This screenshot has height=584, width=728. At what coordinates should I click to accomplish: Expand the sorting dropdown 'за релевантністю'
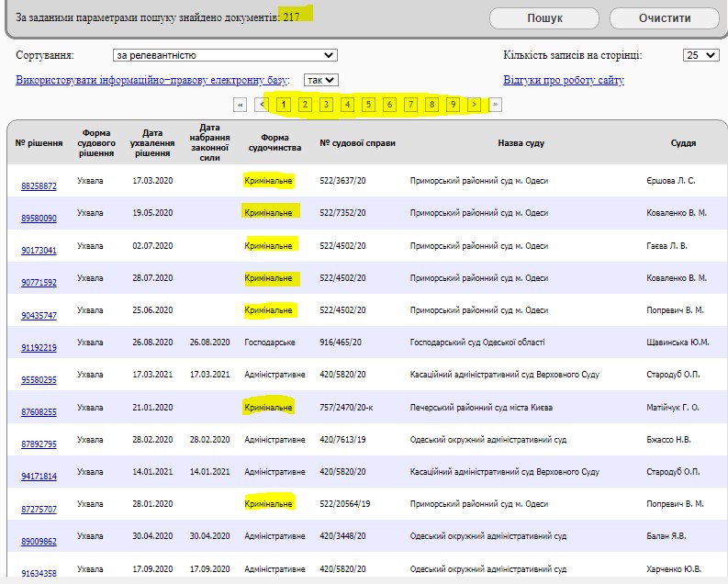[x=225, y=55]
